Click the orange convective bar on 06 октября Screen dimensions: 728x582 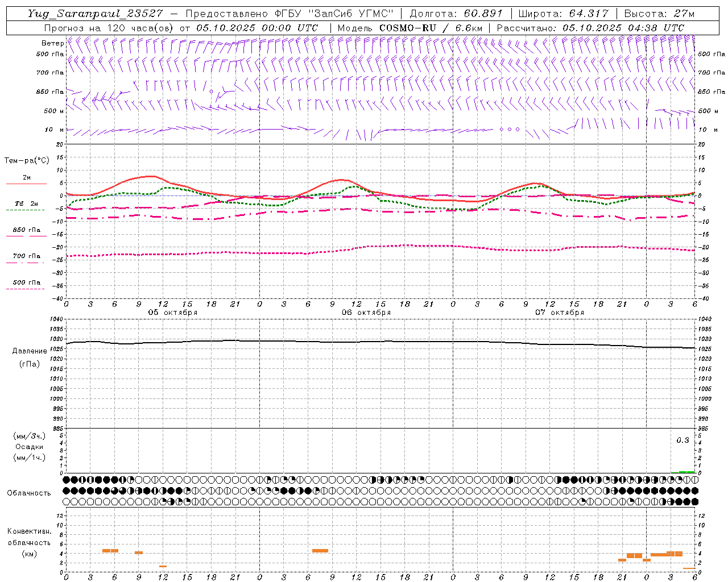(x=320, y=550)
